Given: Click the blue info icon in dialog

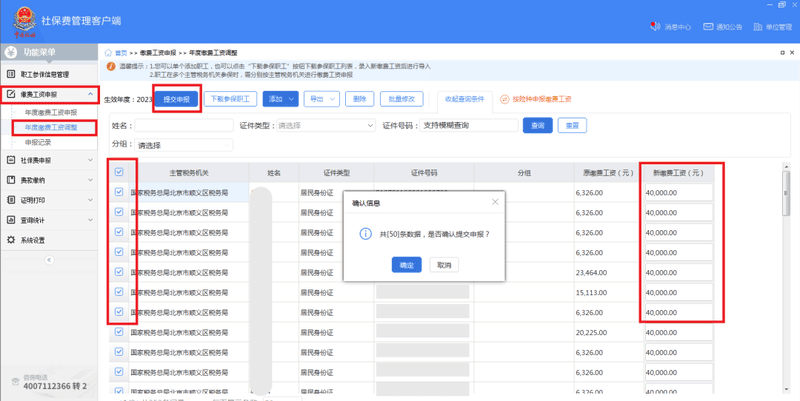Looking at the screenshot, I should pyautogui.click(x=365, y=234).
